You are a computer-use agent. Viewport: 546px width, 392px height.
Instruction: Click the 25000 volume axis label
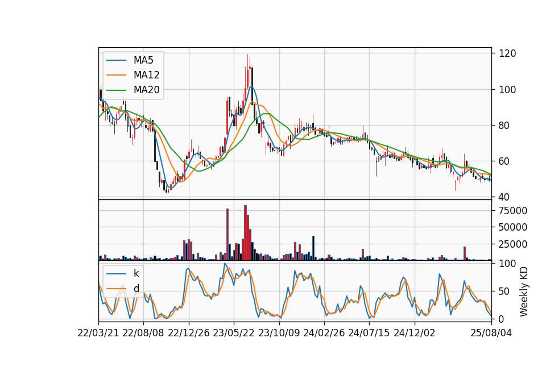point(513,244)
